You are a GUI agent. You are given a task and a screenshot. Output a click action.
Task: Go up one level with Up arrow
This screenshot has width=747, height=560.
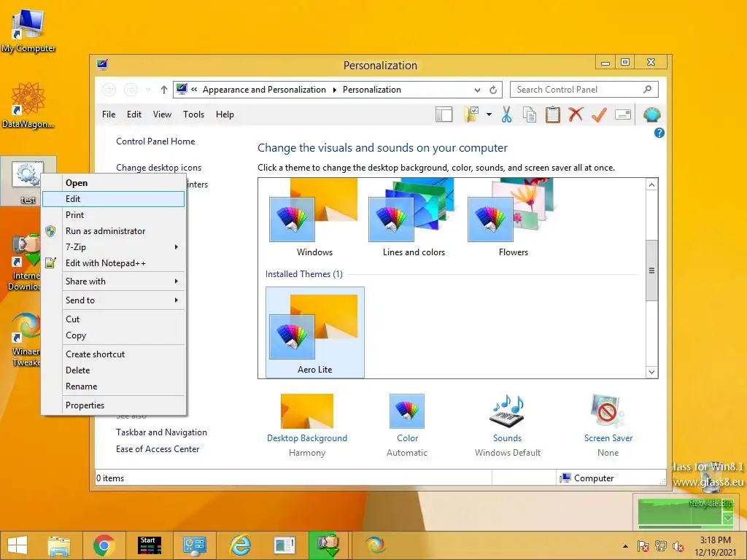(x=164, y=90)
